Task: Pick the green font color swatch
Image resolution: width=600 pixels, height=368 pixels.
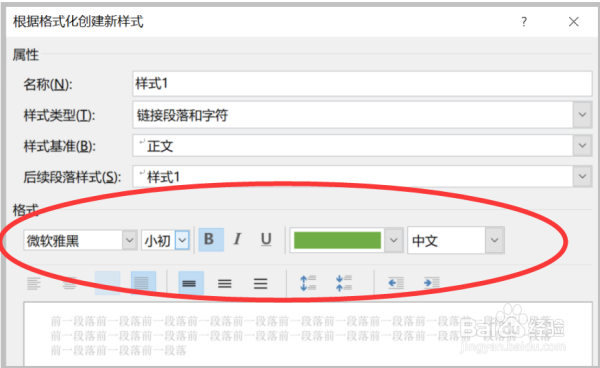Action: pyautogui.click(x=337, y=241)
